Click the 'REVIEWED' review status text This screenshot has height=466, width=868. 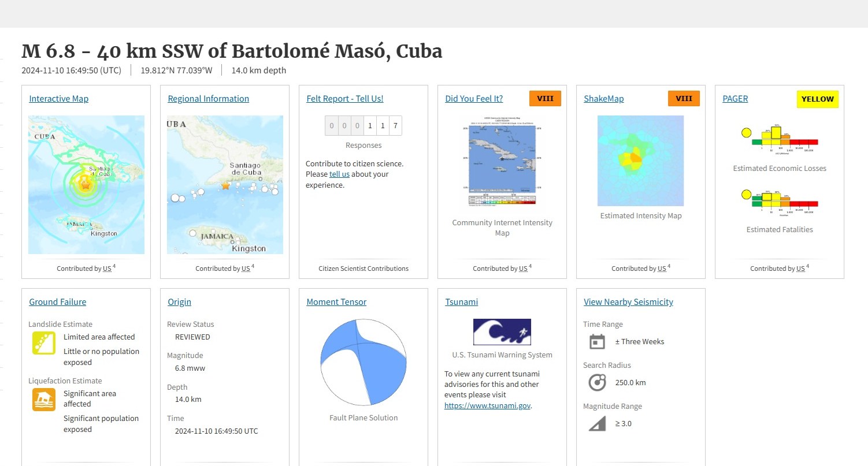pos(192,337)
